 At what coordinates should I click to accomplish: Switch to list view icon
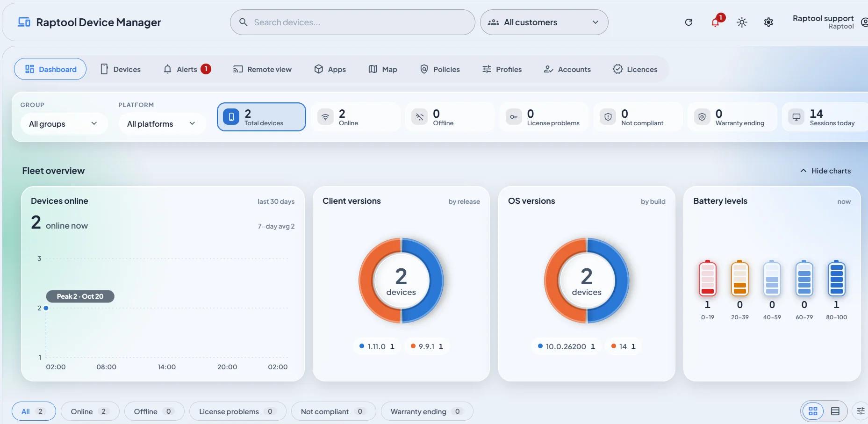[835, 411]
